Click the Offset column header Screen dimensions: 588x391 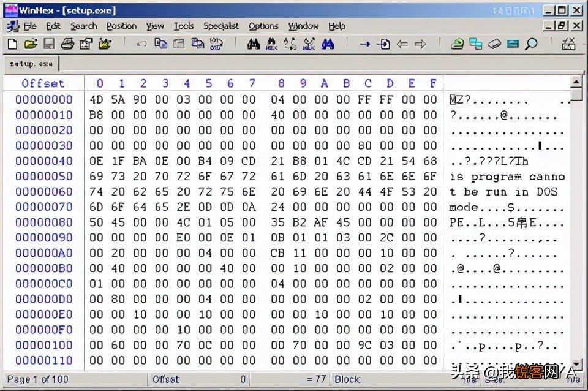[43, 83]
